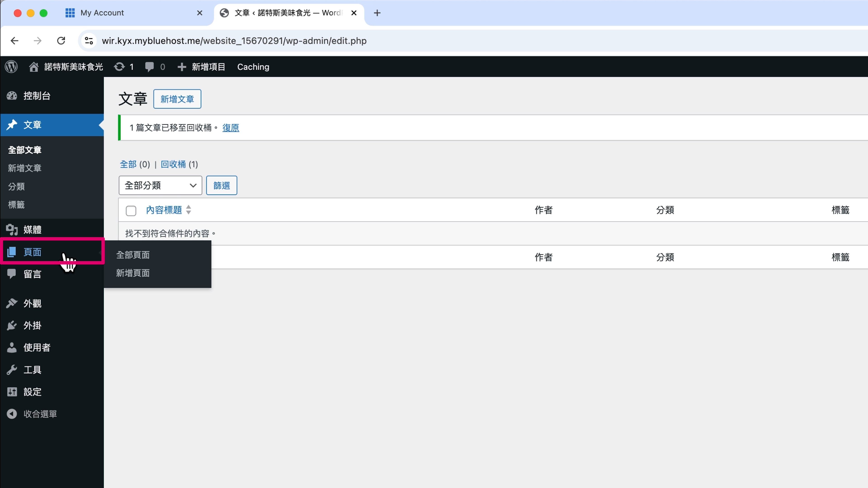Viewport: 868px width, 488px height.
Task: Open the 設定 menu label
Action: [32, 392]
